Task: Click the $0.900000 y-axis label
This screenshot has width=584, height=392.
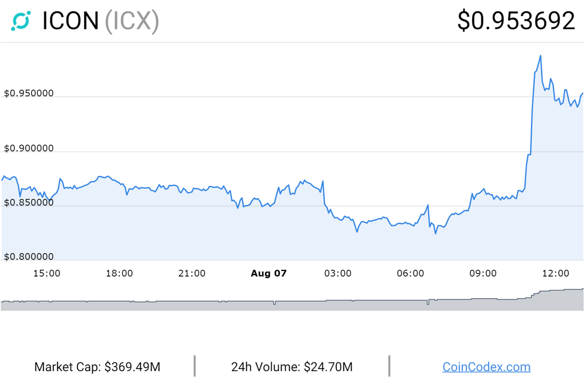Action: 29,149
